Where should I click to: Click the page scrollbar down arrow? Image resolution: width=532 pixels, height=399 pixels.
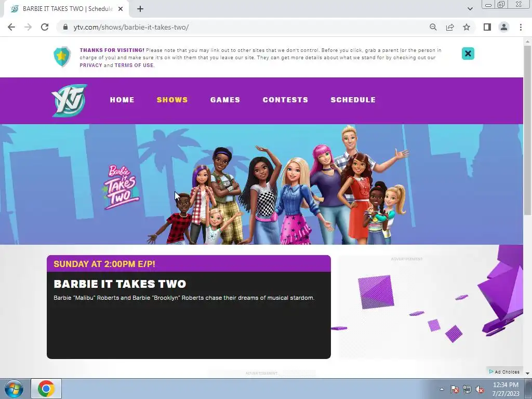(527, 373)
